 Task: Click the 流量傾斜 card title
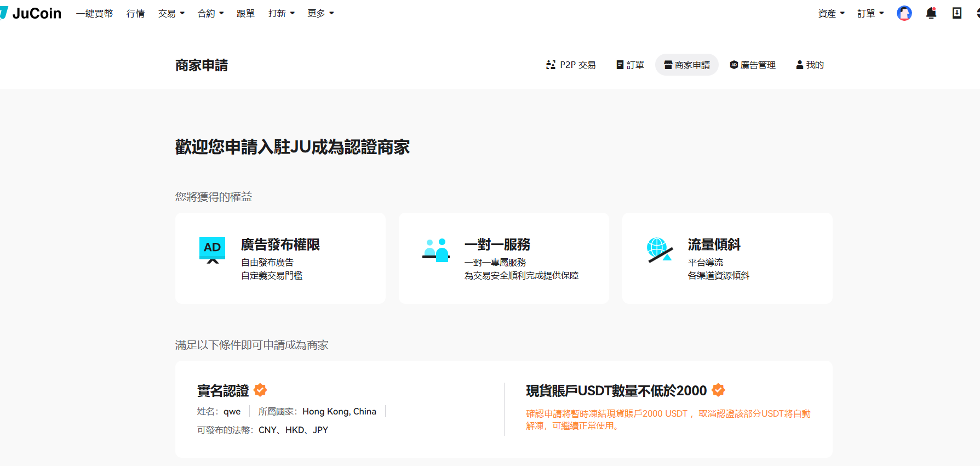[714, 245]
